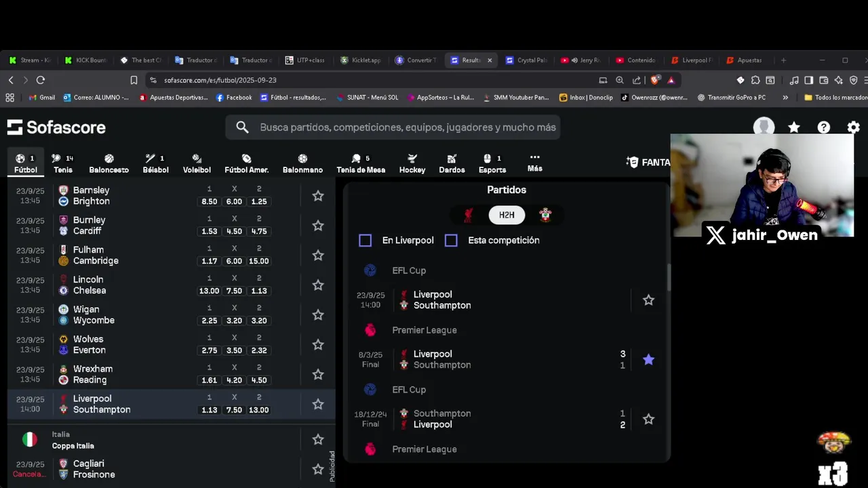The height and width of the screenshot is (488, 868).
Task: Open the favorites star in Sofascore header
Action: click(794, 127)
